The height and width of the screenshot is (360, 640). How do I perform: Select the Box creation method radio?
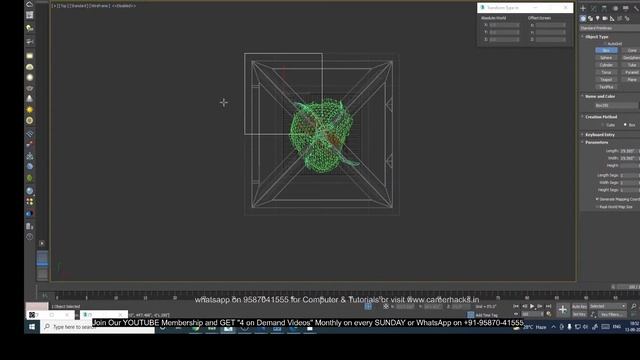point(625,125)
